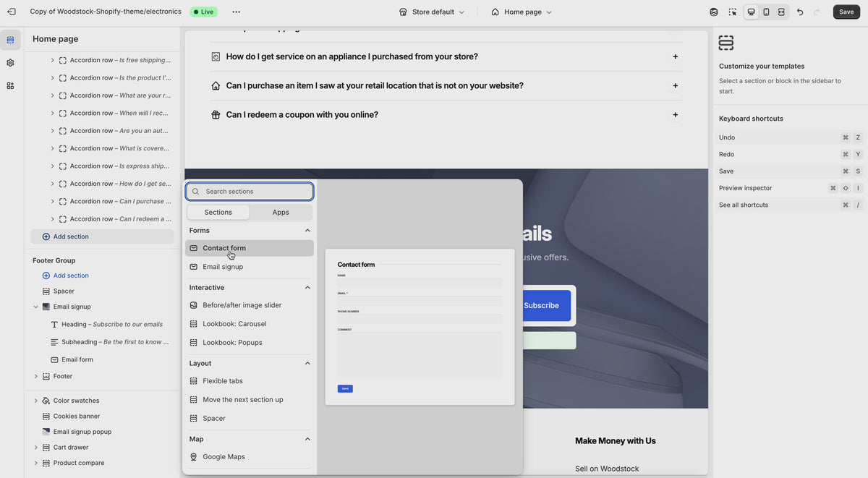The width and height of the screenshot is (868, 478).
Task: Choose Lookbook: Popups section
Action: (x=250, y=343)
